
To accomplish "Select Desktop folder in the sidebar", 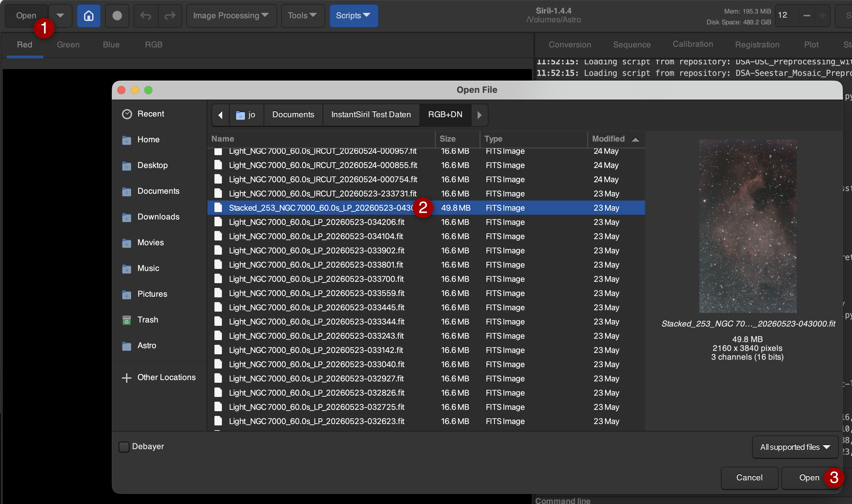I will point(160,165).
